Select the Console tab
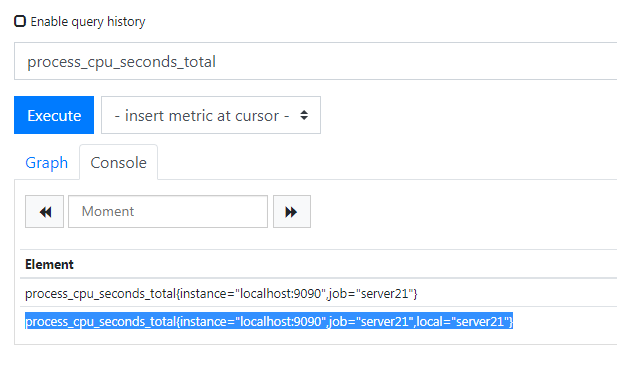Screen dimensions: 617x368 pyautogui.click(x=118, y=163)
